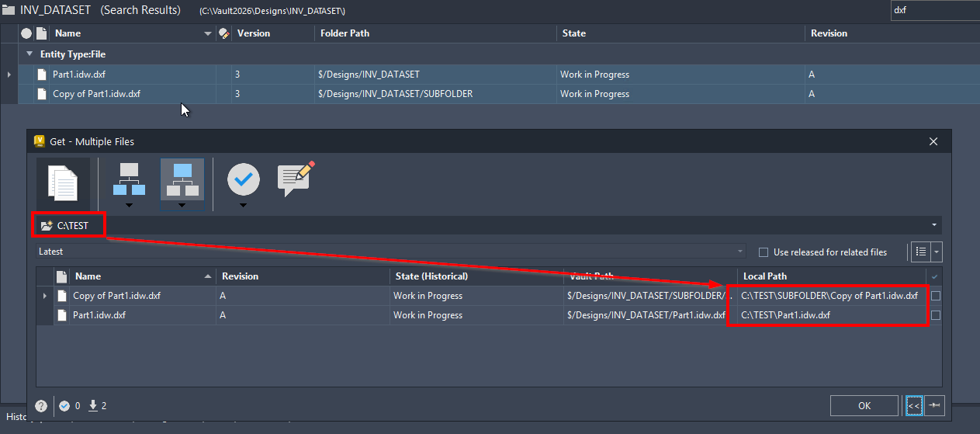
Task: Select Part1.idw.dxf row in search results
Action: pyautogui.click(x=499, y=75)
